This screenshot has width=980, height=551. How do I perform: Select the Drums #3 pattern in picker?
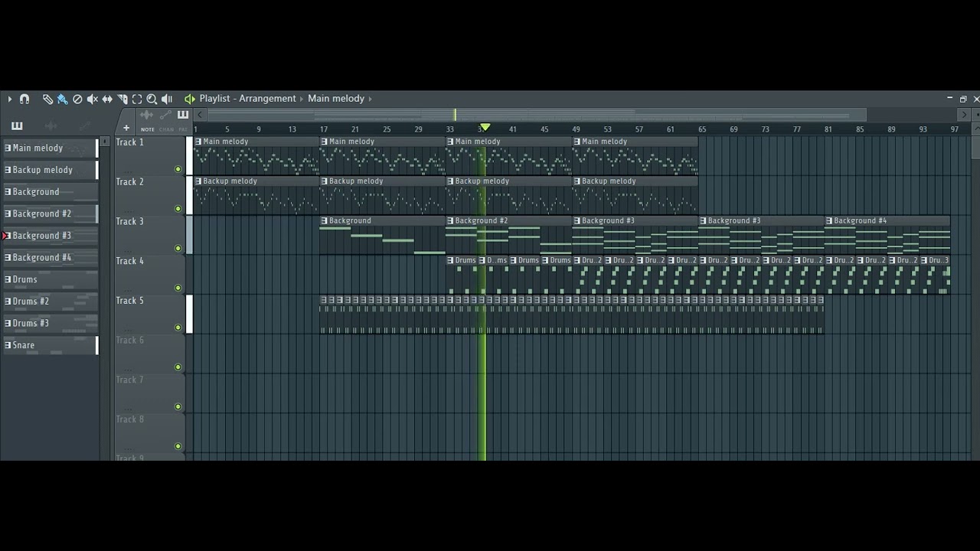[x=51, y=323]
